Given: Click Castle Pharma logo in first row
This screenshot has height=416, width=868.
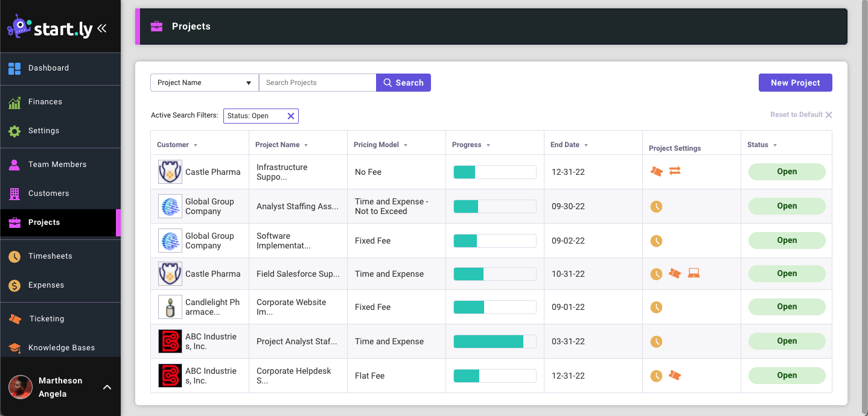Looking at the screenshot, I should click(x=170, y=172).
